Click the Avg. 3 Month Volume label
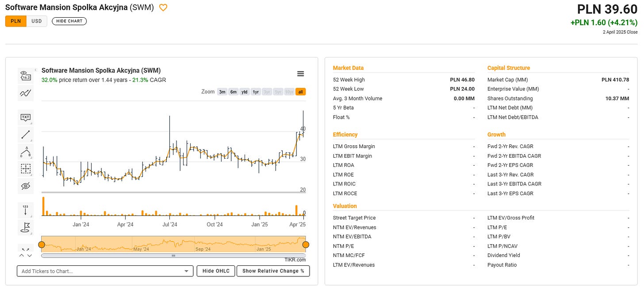Viewport: 644px width, 291px height. click(x=358, y=98)
